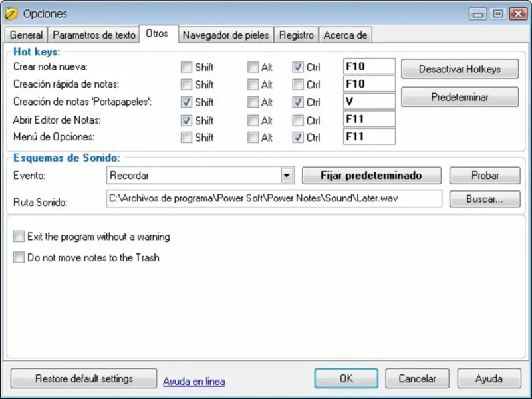This screenshot has height=399, width=532.
Task: Open the Navegador de pieles tab
Action: (226, 35)
